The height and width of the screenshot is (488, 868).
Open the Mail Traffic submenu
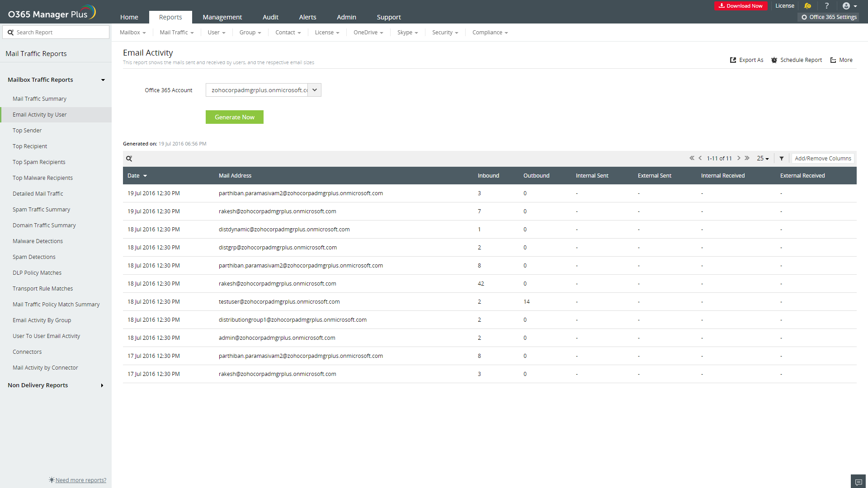[176, 33]
